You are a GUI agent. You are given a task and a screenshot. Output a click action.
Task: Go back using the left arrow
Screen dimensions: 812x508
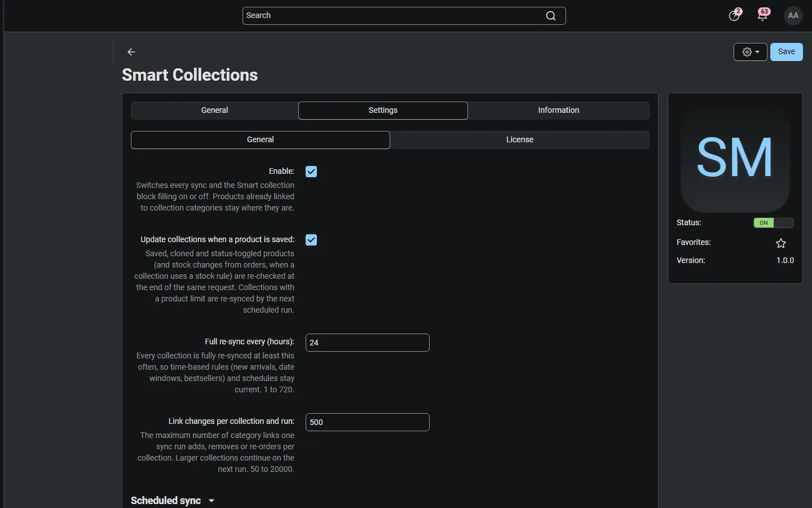131,52
